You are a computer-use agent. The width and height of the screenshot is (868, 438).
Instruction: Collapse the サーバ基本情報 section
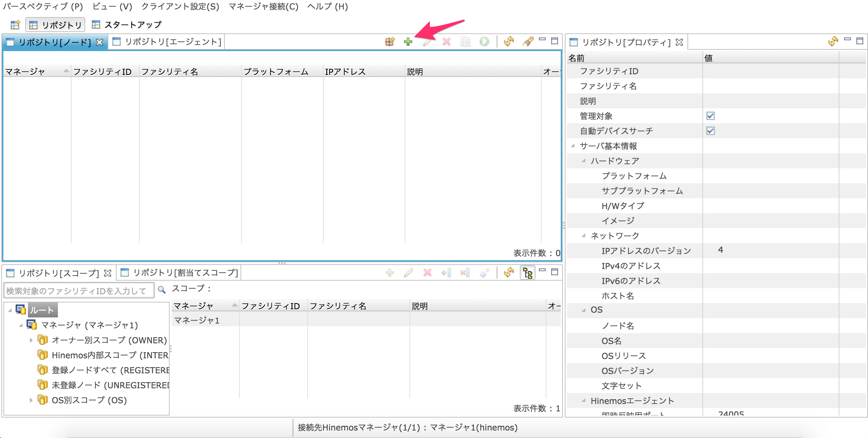tap(573, 146)
